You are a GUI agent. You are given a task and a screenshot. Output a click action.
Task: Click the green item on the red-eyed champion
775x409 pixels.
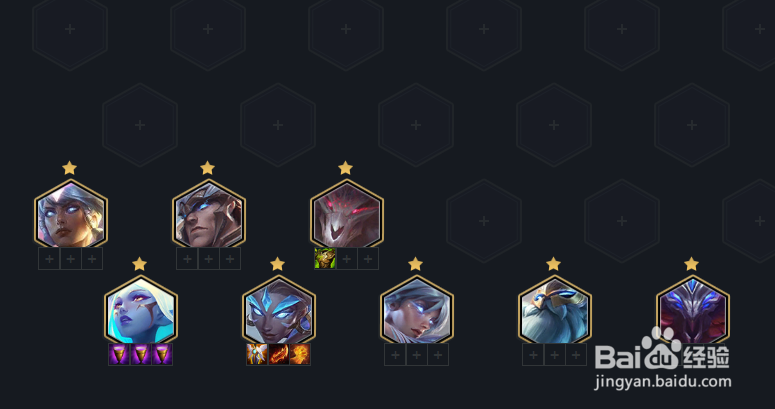(325, 259)
